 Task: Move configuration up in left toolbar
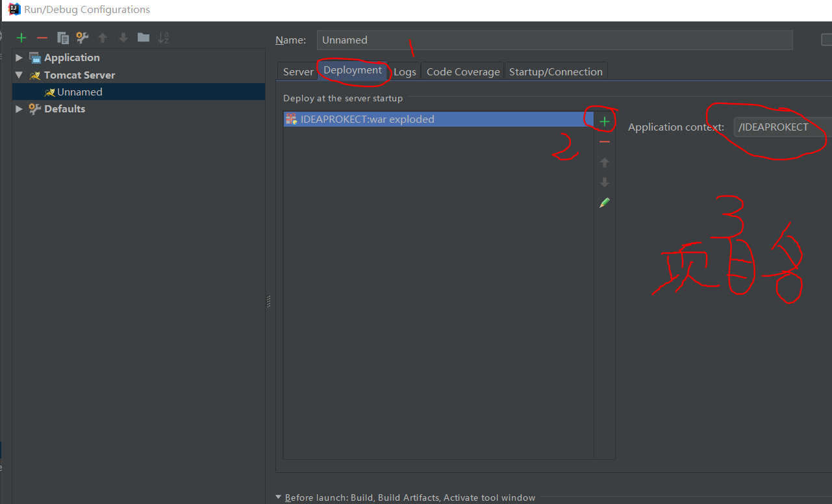click(x=103, y=38)
